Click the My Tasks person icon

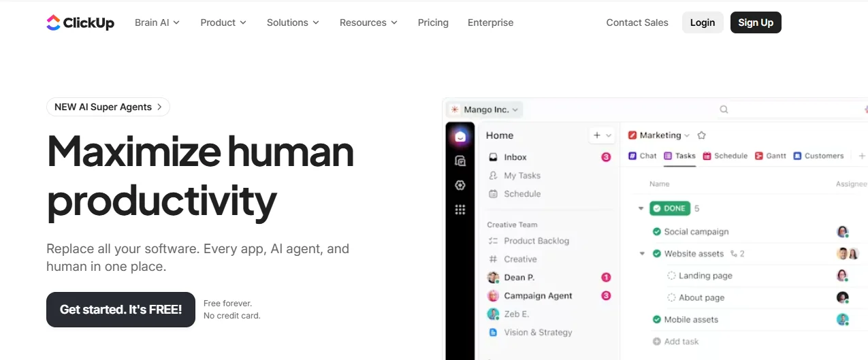point(494,176)
